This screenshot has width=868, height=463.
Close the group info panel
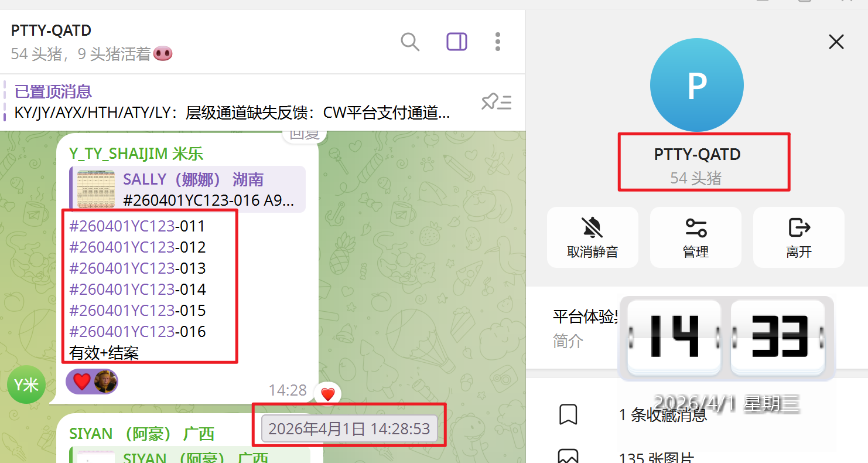pyautogui.click(x=836, y=42)
